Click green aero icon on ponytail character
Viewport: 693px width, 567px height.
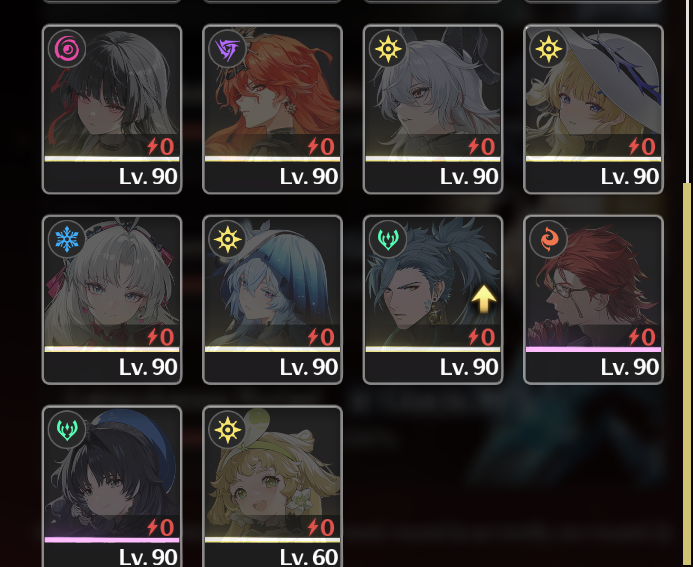[388, 239]
